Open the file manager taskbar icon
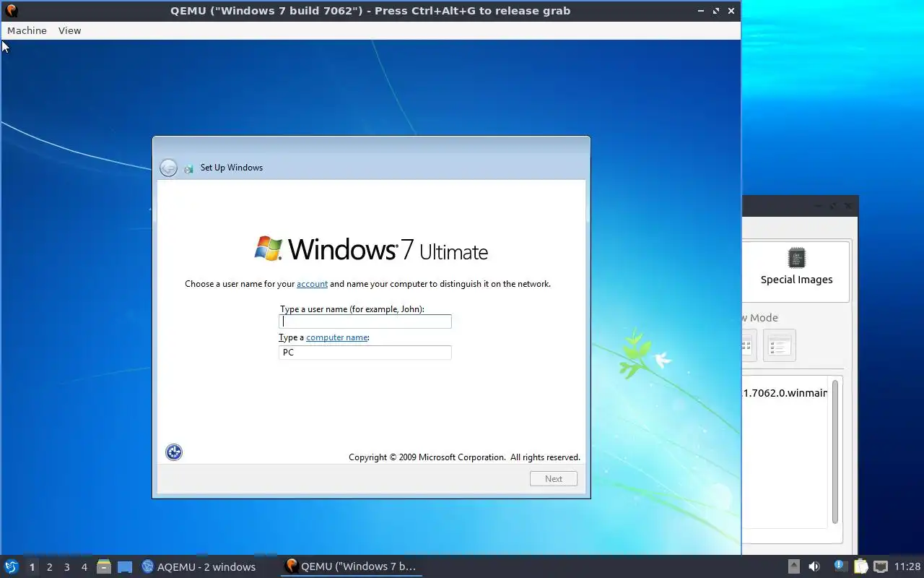924x578 pixels. (104, 567)
